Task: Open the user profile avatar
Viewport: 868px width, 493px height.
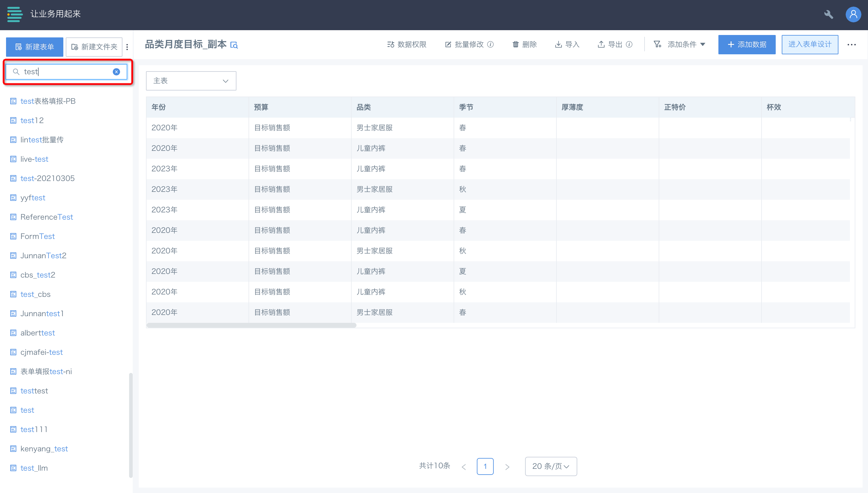Action: tap(853, 14)
